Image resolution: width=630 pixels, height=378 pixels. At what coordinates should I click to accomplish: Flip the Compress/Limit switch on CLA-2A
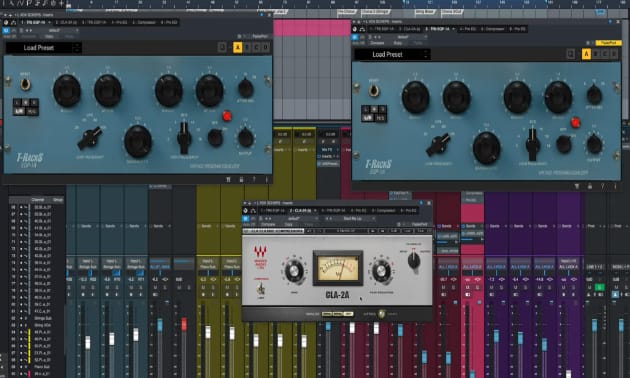click(x=260, y=288)
